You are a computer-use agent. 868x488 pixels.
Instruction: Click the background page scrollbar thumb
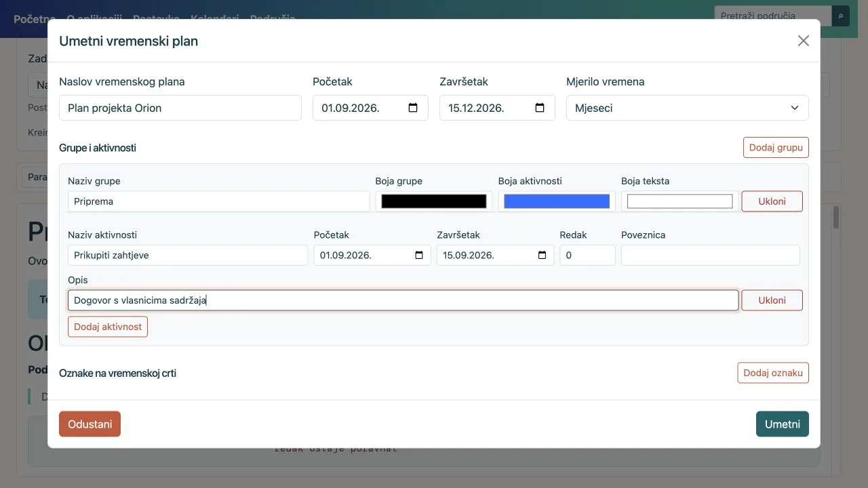pos(836,217)
